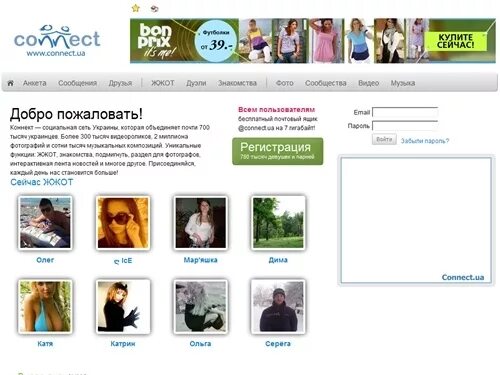The width and height of the screenshot is (500, 375).
Task: Click the green Регистрация button
Action: [278, 151]
